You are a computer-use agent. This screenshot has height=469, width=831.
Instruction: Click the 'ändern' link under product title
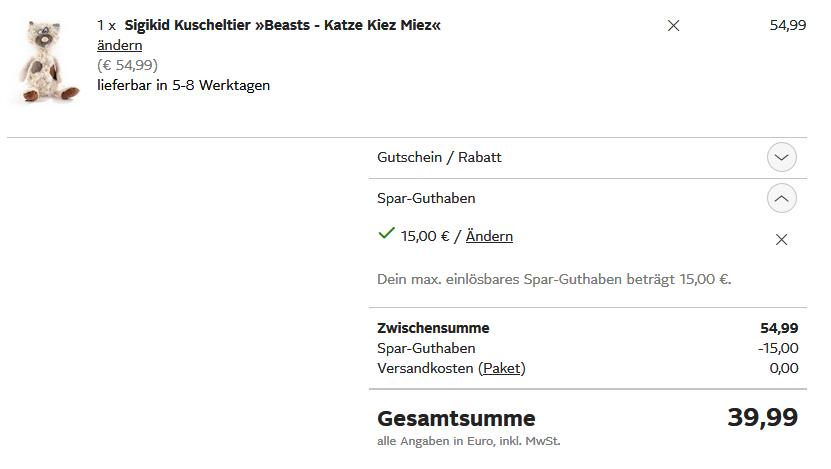119,45
